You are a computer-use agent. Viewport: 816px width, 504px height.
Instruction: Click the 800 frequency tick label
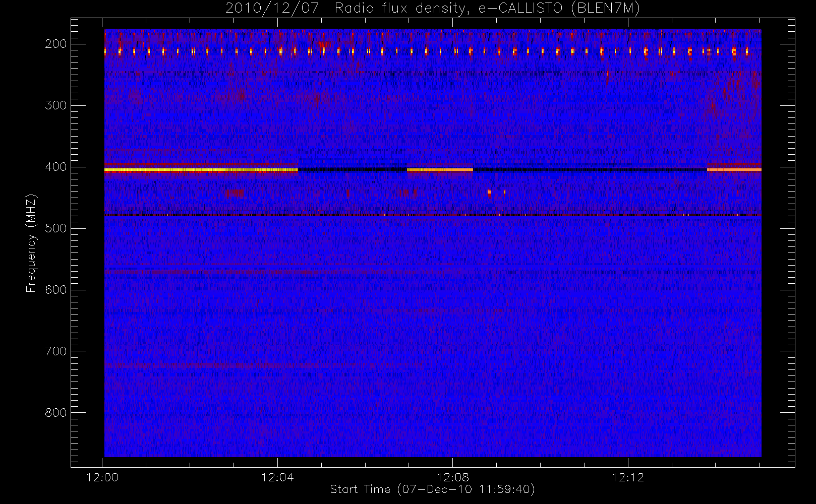[x=55, y=413]
